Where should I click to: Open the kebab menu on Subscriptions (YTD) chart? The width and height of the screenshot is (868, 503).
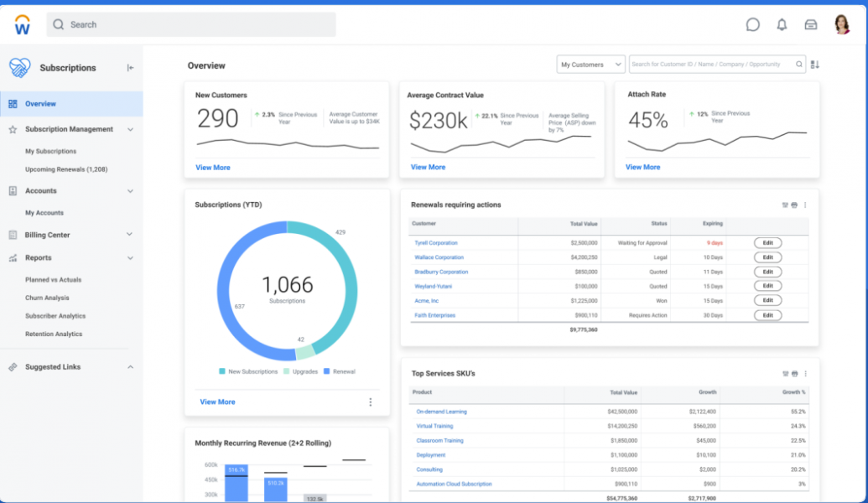click(370, 402)
